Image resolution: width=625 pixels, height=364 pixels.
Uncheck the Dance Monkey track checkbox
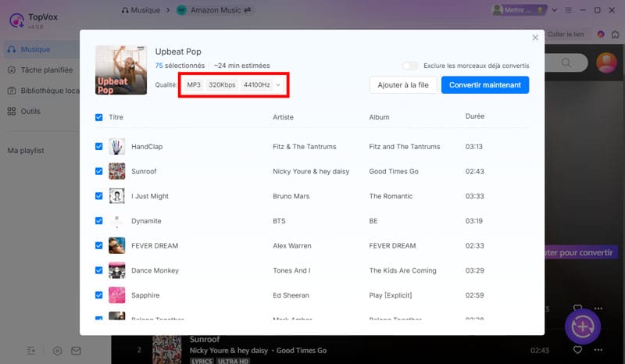pyautogui.click(x=99, y=270)
